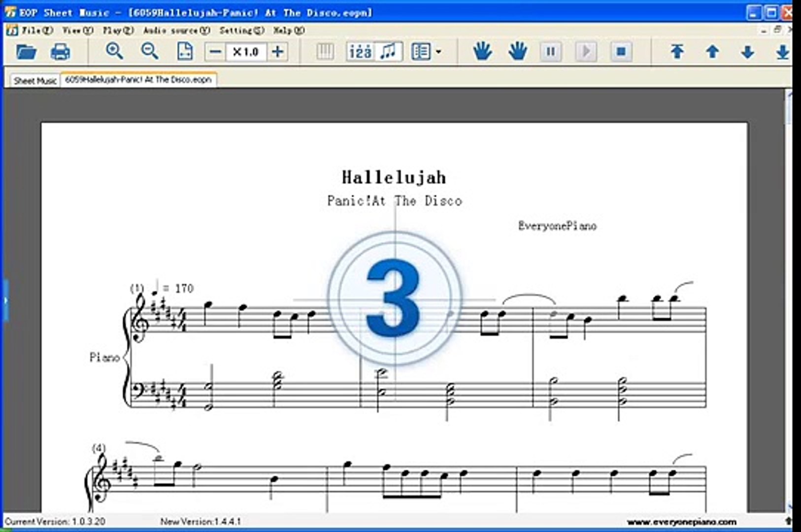
Task: Open the File menu
Action: (x=37, y=31)
